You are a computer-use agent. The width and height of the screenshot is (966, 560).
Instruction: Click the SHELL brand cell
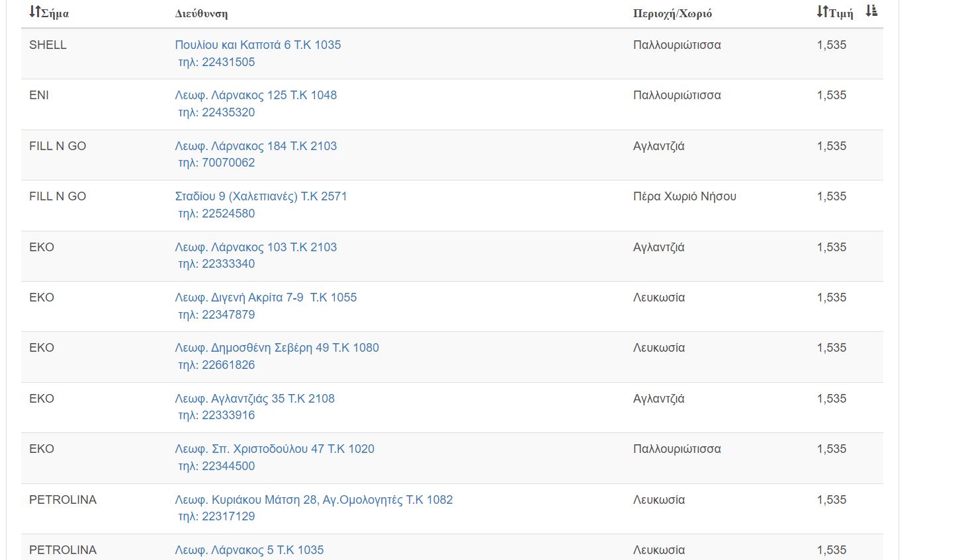[x=48, y=45]
